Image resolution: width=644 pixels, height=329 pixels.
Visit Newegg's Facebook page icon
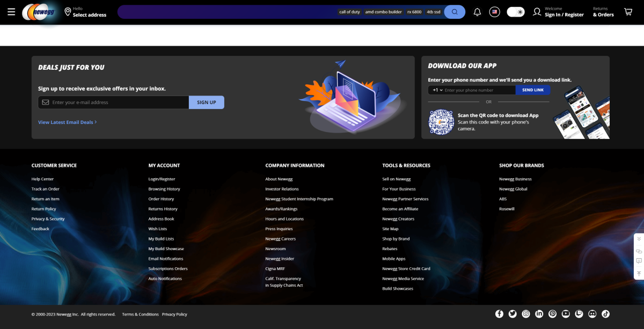tap(499, 314)
